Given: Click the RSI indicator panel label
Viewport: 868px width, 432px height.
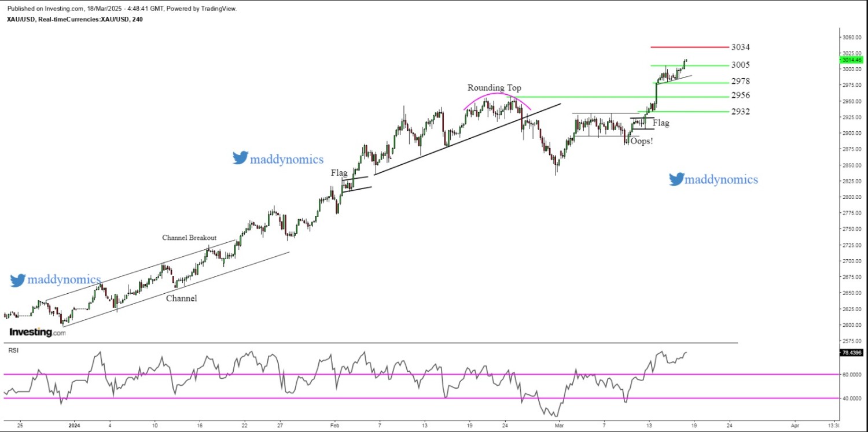Looking at the screenshot, I should point(12,350).
